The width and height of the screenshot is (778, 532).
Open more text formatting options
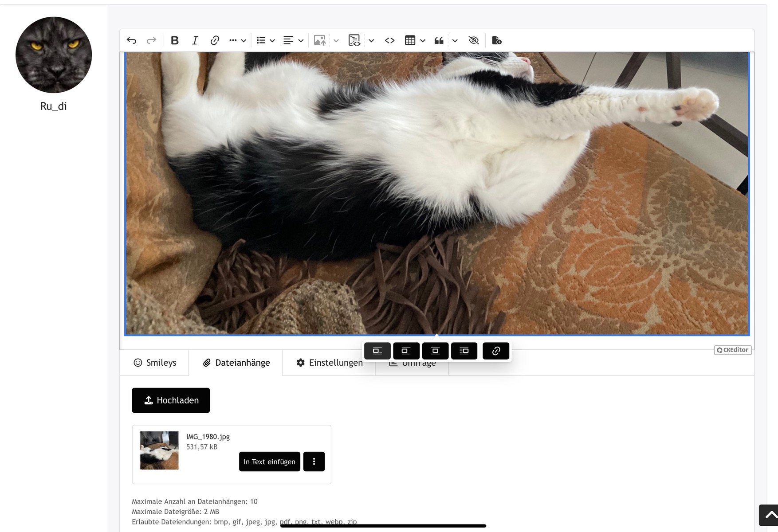coord(237,40)
